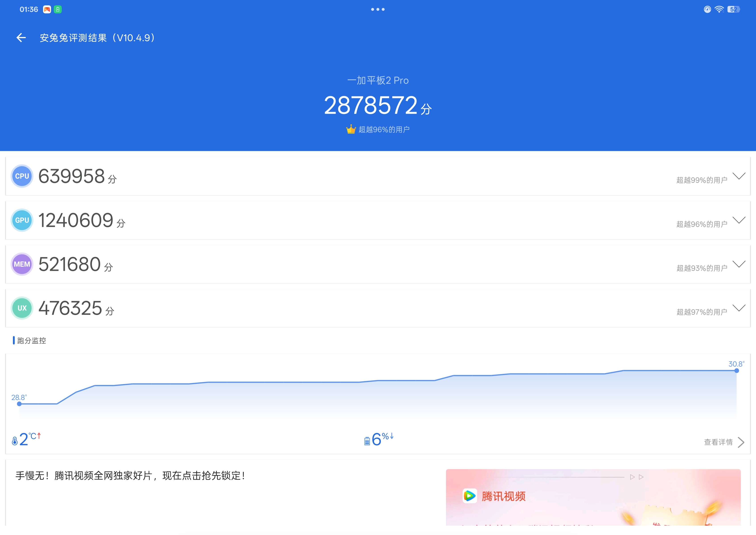
Task: Tap the battery drop 6% icon
Action: pyautogui.click(x=367, y=441)
